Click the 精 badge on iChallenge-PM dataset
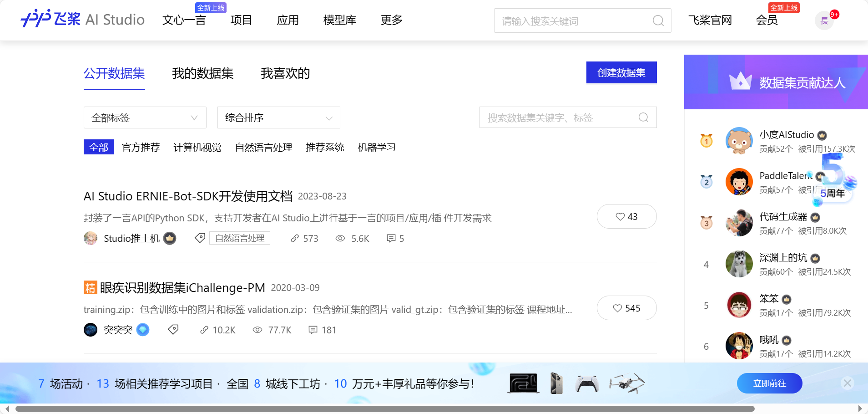The height and width of the screenshot is (414, 868). pyautogui.click(x=90, y=287)
